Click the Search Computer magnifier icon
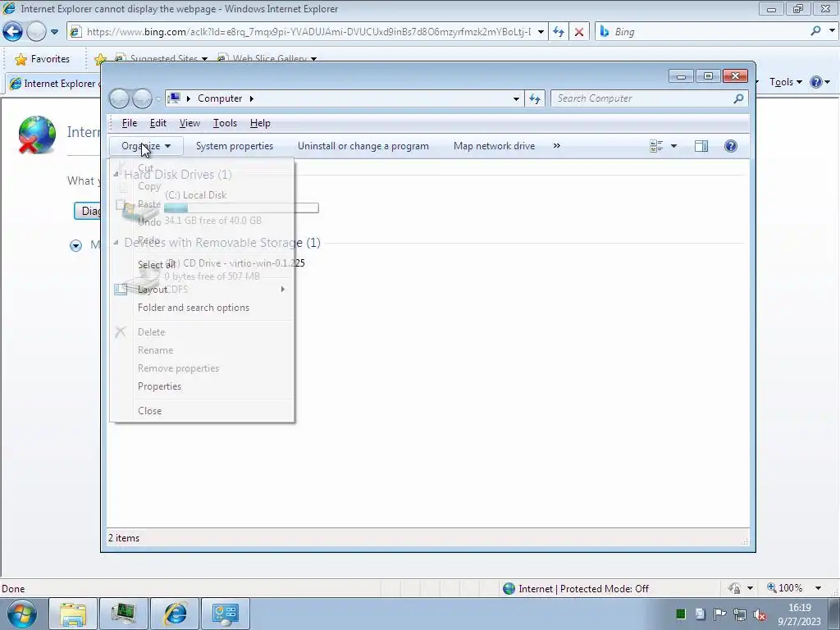The image size is (840, 630). point(738,98)
